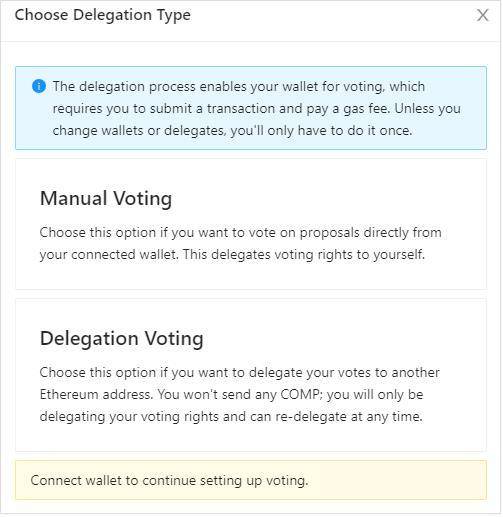Select the Manual Voting option card
Image resolution: width=503 pixels, height=517 pixels.
pyautogui.click(x=251, y=224)
